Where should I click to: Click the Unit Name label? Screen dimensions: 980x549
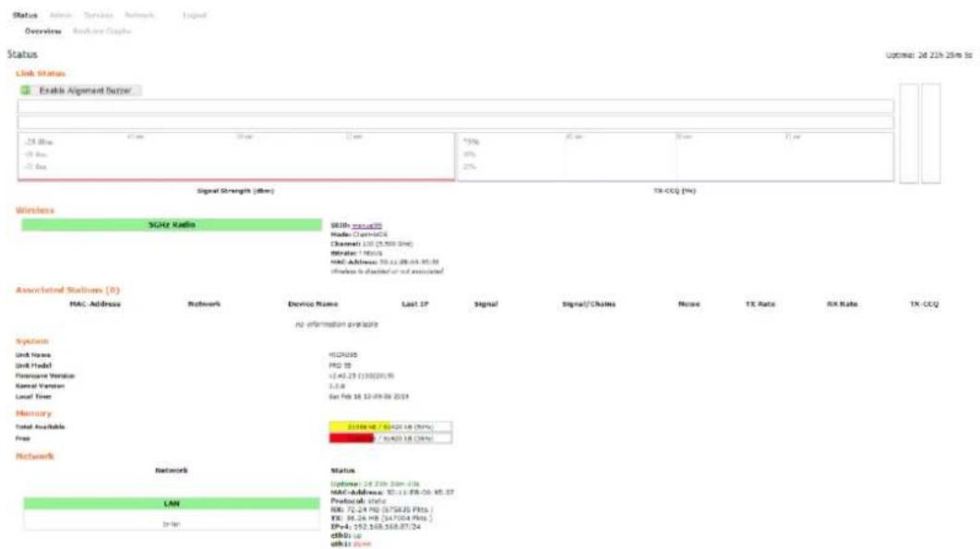(x=33, y=355)
